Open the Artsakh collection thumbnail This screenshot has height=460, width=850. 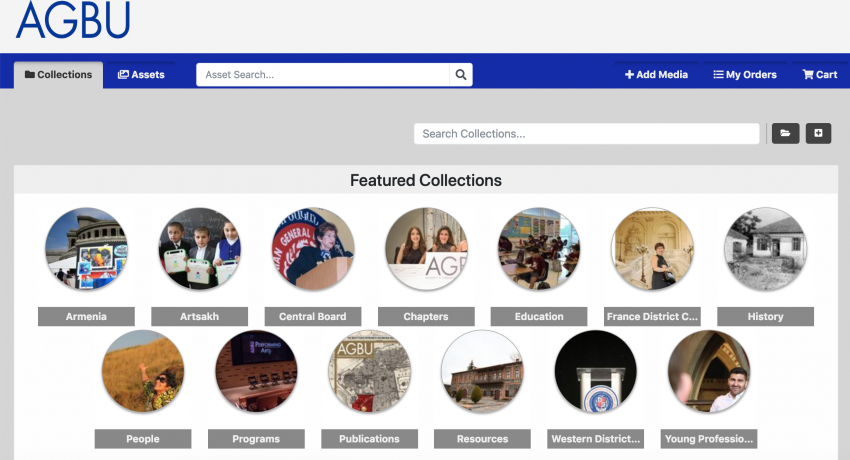pos(199,249)
